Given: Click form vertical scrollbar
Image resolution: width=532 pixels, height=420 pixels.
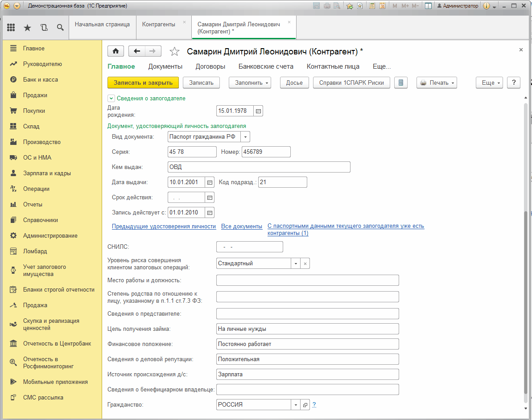Looking at the screenshot, I should point(526,302).
